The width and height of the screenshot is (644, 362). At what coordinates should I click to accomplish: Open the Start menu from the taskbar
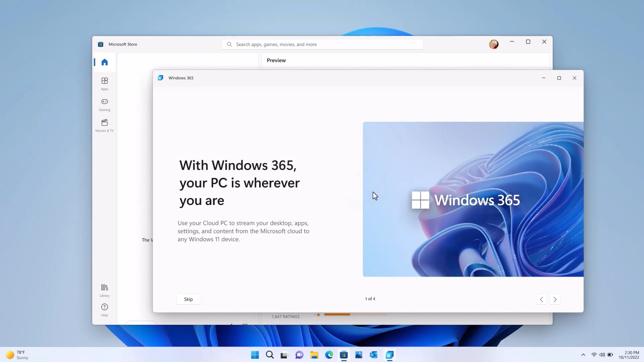coord(255,355)
